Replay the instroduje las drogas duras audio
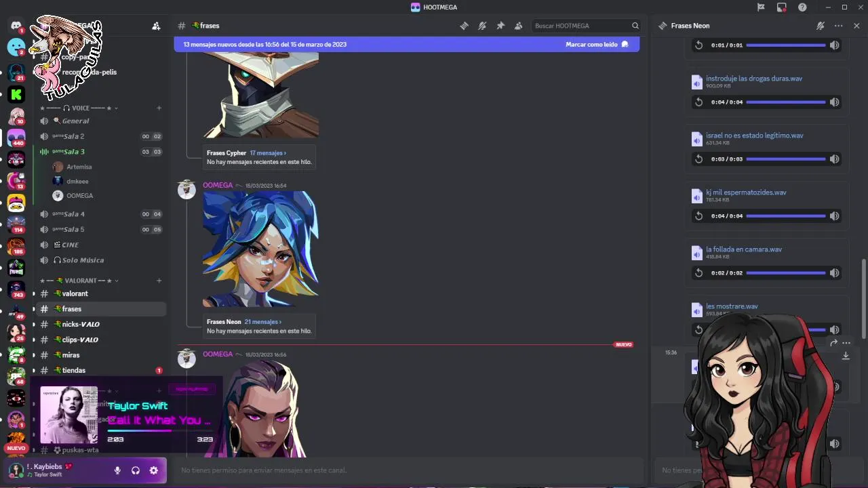The image size is (868, 488). point(698,102)
